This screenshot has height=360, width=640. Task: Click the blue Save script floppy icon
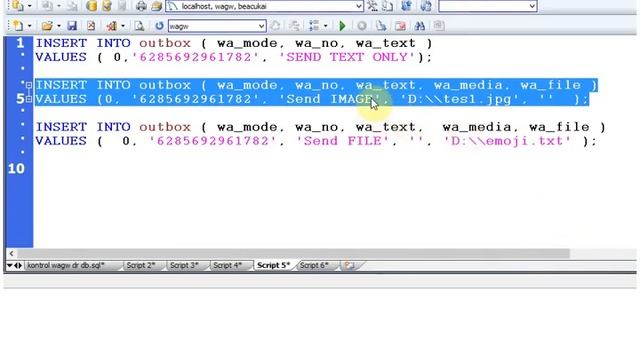(72, 26)
